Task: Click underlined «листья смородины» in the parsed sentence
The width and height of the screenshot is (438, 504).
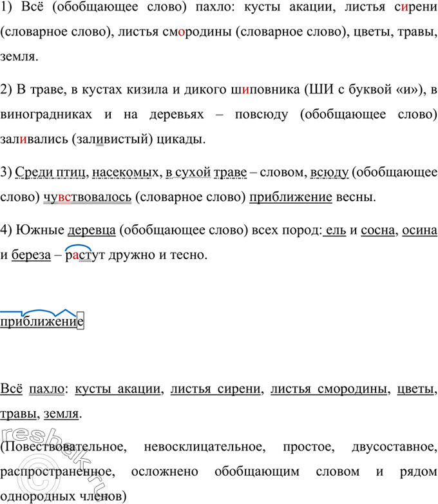Action: 328,389
